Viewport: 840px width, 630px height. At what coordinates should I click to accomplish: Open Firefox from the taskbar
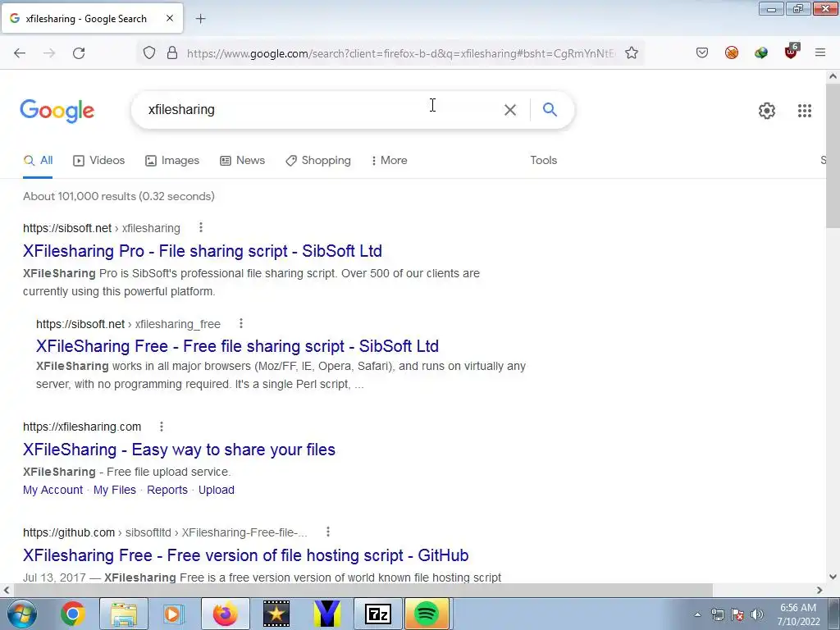[x=226, y=614]
